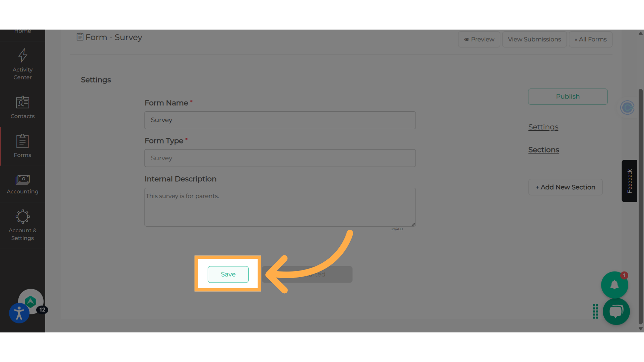Click the textarea resize grip
The image size is (644, 362).
coord(413,224)
